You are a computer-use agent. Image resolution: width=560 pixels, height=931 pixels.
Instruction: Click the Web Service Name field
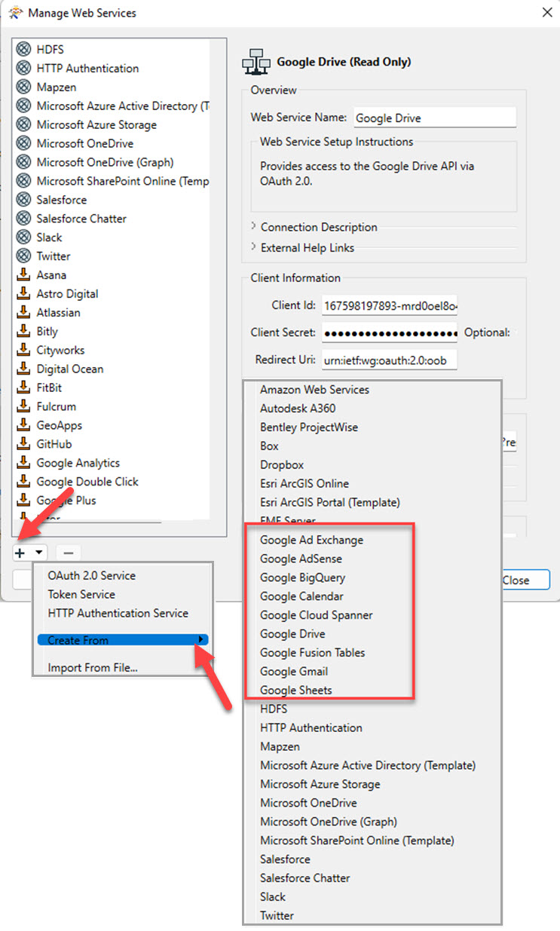coord(434,118)
